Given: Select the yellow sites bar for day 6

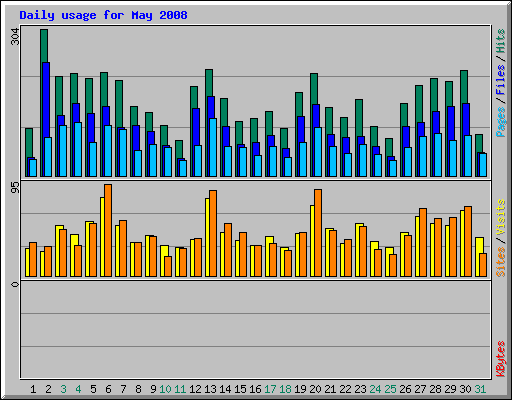Looking at the screenshot, I should coord(102,237).
